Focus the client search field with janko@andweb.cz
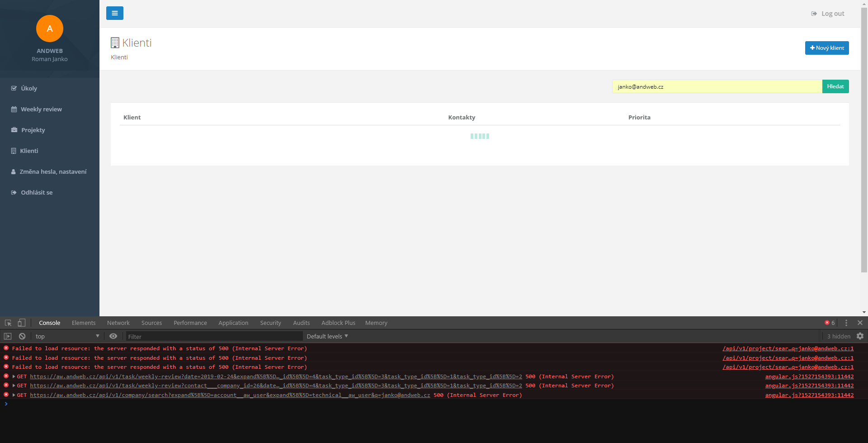Image resolution: width=868 pixels, height=443 pixels. [717, 86]
